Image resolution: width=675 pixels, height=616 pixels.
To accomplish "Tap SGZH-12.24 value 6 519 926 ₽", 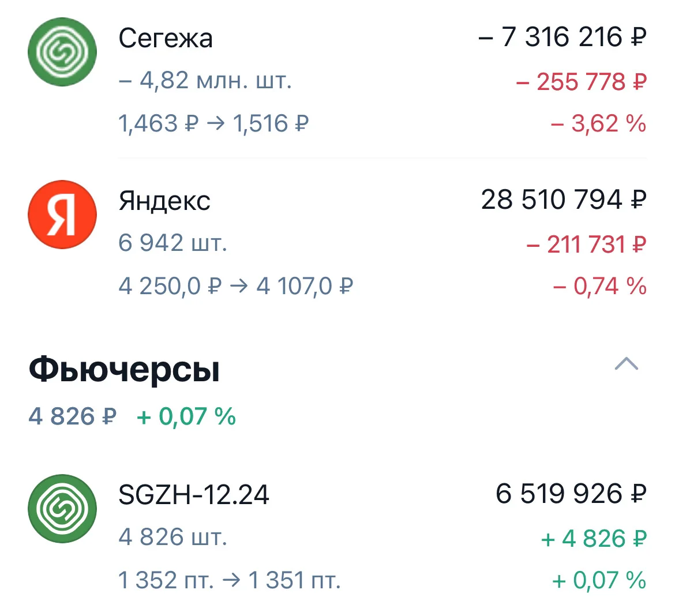I will pyautogui.click(x=571, y=494).
